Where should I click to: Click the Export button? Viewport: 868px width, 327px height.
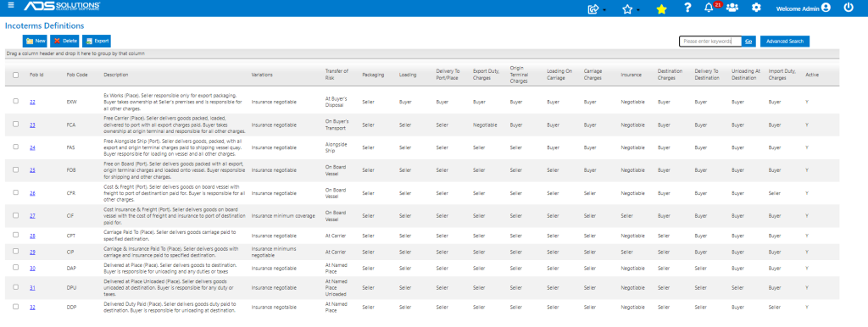pyautogui.click(x=97, y=41)
